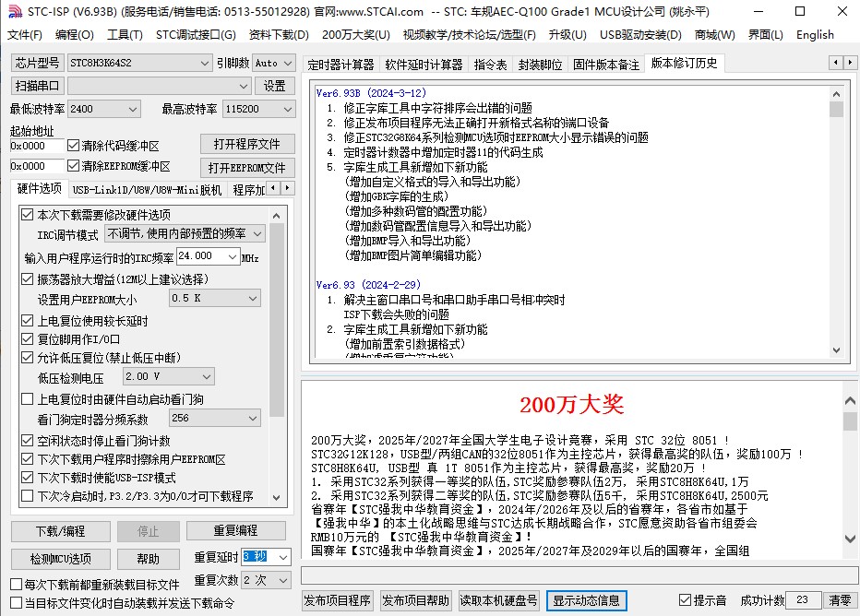The height and width of the screenshot is (616, 860).
Task: Open 工具(T) menu
Action: click(x=125, y=35)
